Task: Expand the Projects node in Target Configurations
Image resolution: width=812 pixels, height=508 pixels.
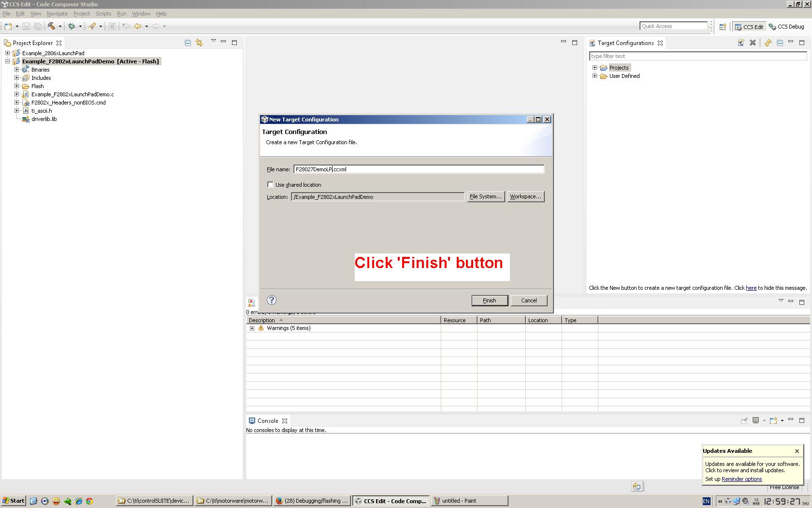Action: pyautogui.click(x=594, y=67)
